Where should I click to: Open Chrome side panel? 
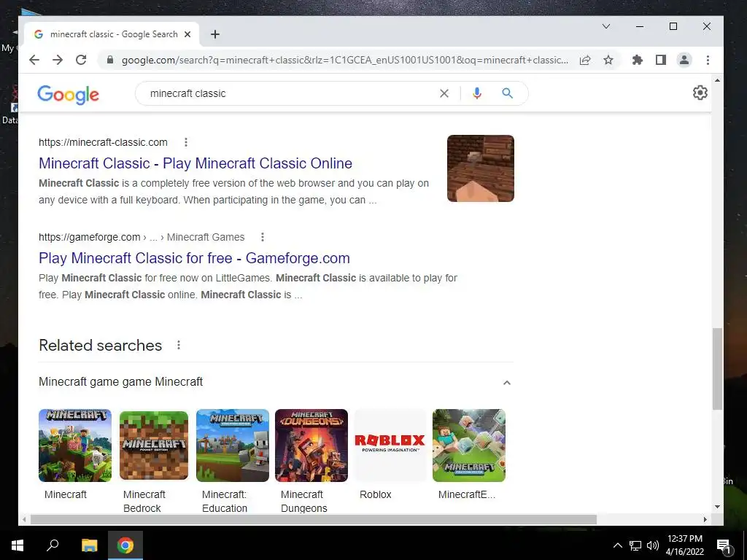661,60
